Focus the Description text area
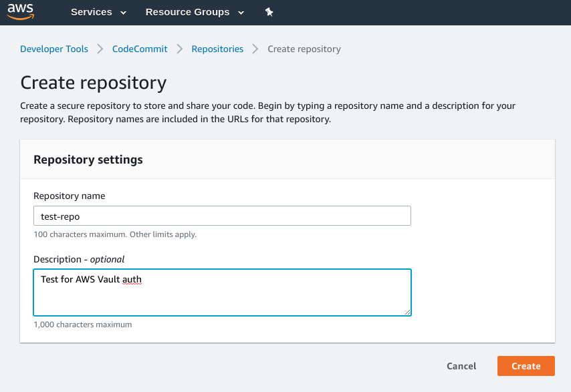Screen dimensions: 571x392 point(222,292)
